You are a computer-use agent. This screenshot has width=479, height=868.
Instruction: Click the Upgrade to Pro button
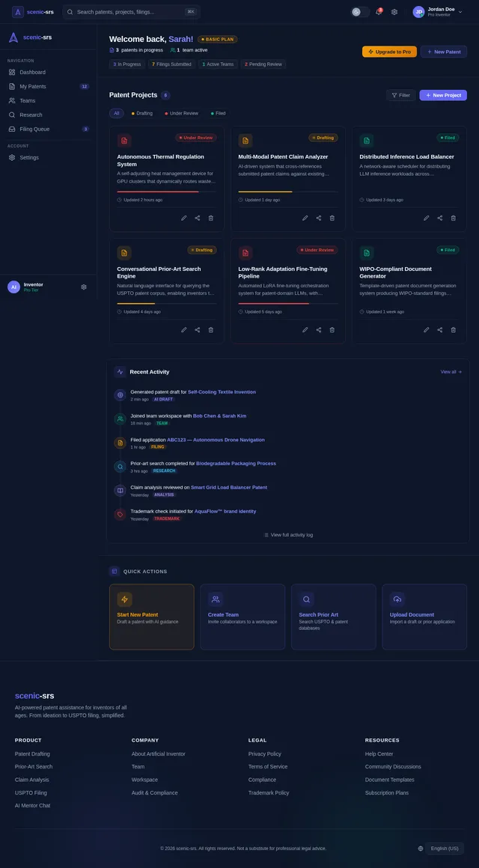click(389, 52)
